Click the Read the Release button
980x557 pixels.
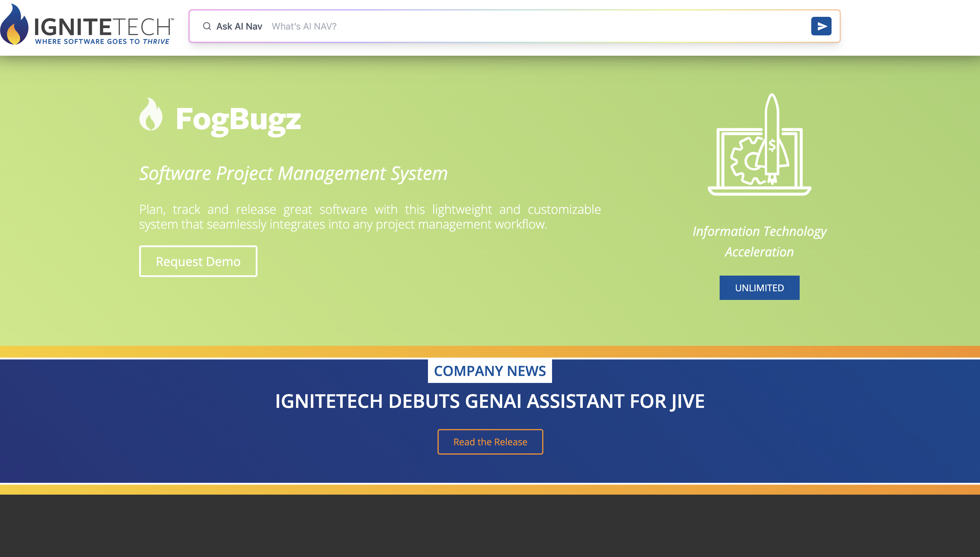(x=490, y=442)
